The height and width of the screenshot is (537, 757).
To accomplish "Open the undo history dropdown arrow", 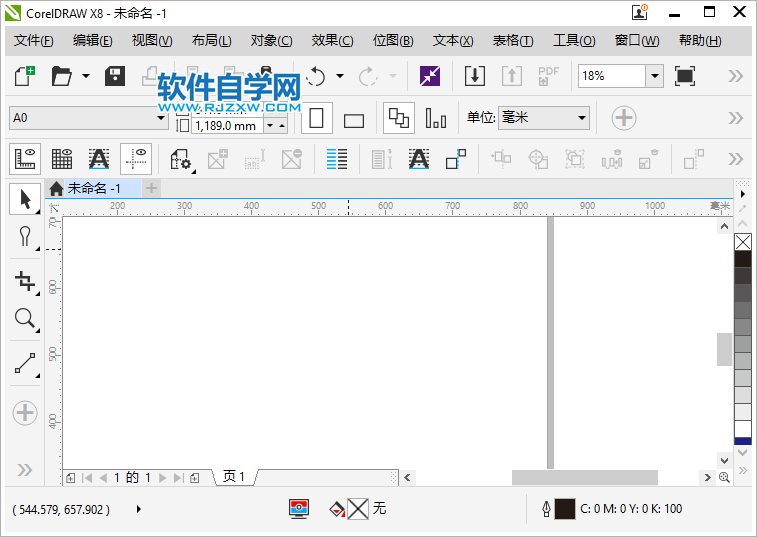I will (x=340, y=76).
